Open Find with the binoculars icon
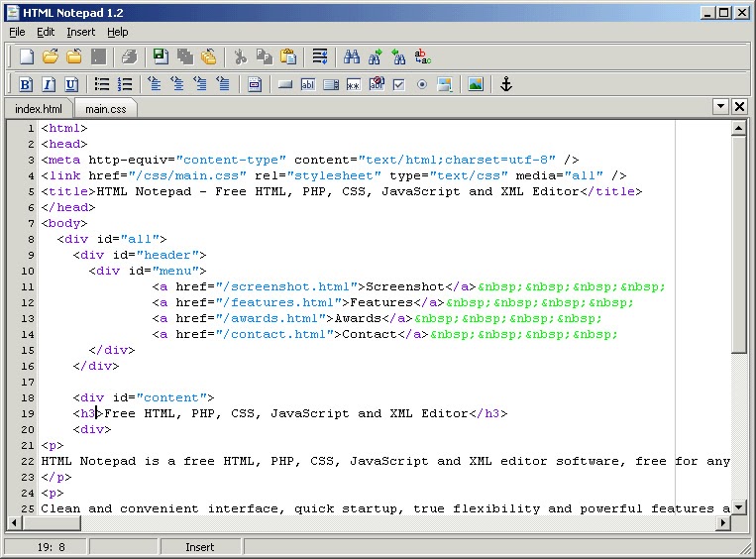The image size is (756, 559). 352,56
